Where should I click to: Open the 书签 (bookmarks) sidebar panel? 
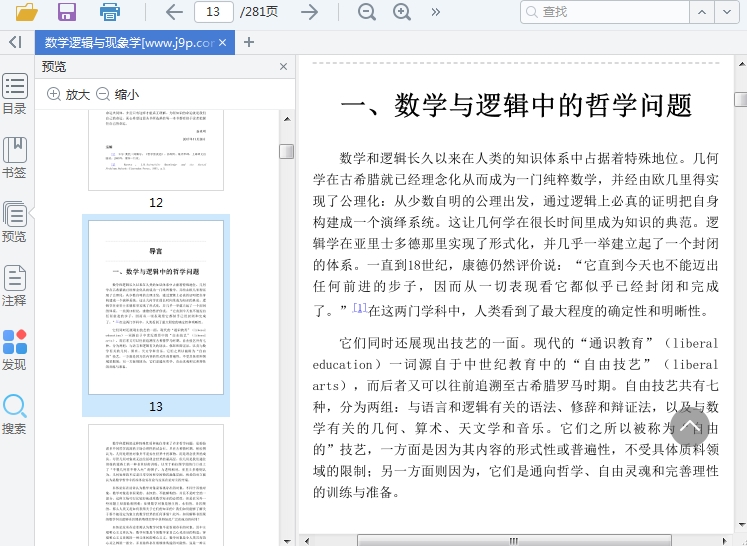click(15, 158)
